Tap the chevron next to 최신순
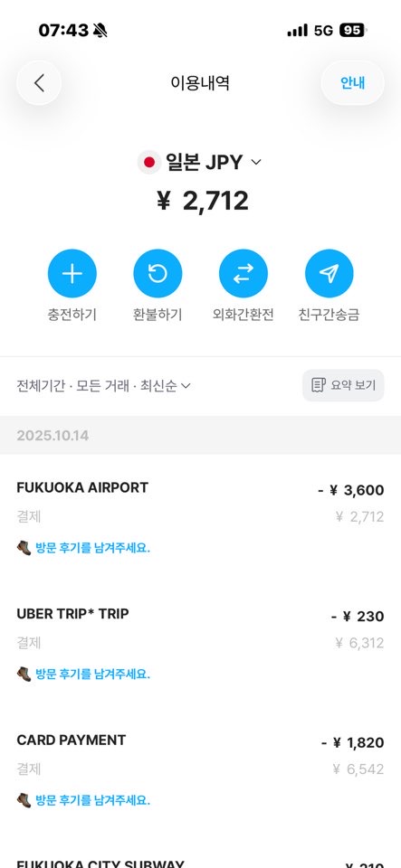This screenshot has width=401, height=868. [186, 386]
